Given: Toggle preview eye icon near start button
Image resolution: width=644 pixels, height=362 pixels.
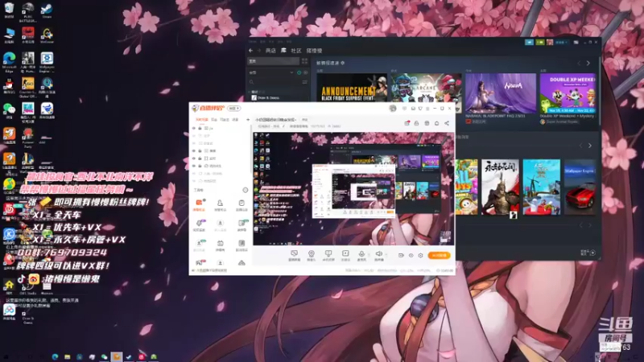Looking at the screenshot, I should pyautogui.click(x=411, y=255).
